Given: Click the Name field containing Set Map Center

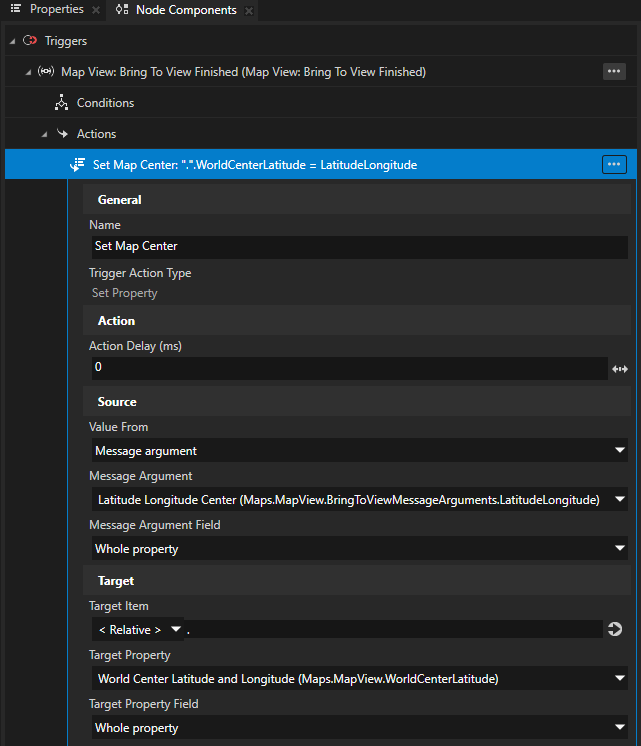Looking at the screenshot, I should click(x=358, y=247).
